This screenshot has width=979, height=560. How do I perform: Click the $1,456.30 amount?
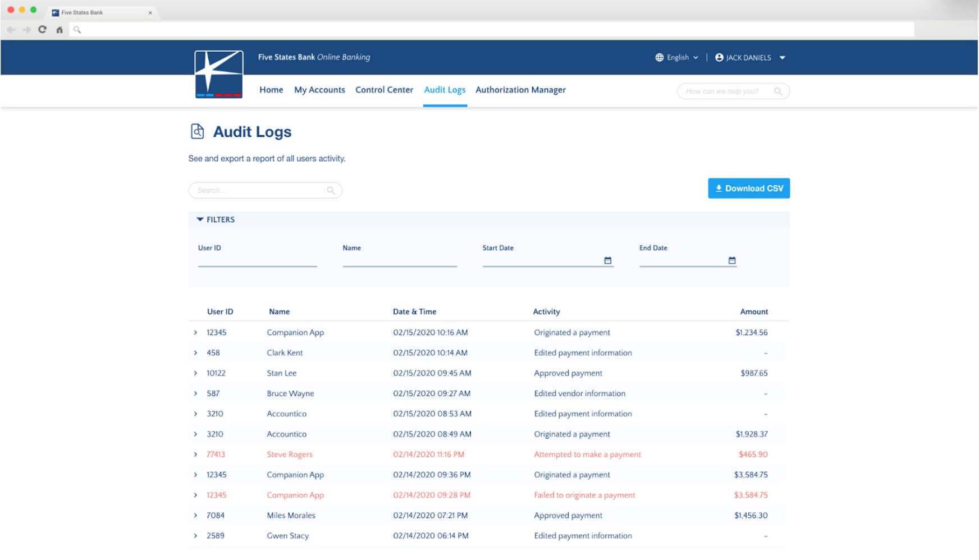pyautogui.click(x=751, y=516)
